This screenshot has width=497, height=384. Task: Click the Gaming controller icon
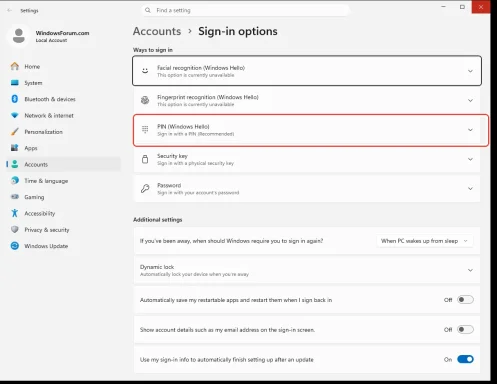15,197
